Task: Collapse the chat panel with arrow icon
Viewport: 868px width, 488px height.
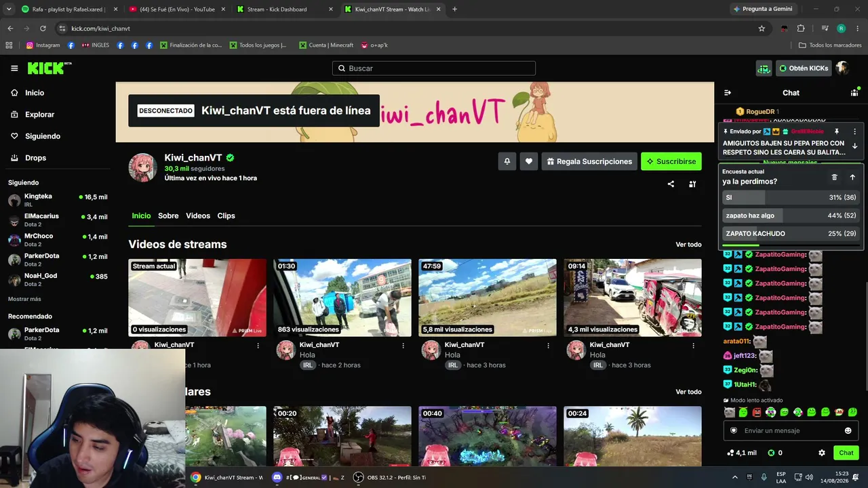Action: point(728,93)
